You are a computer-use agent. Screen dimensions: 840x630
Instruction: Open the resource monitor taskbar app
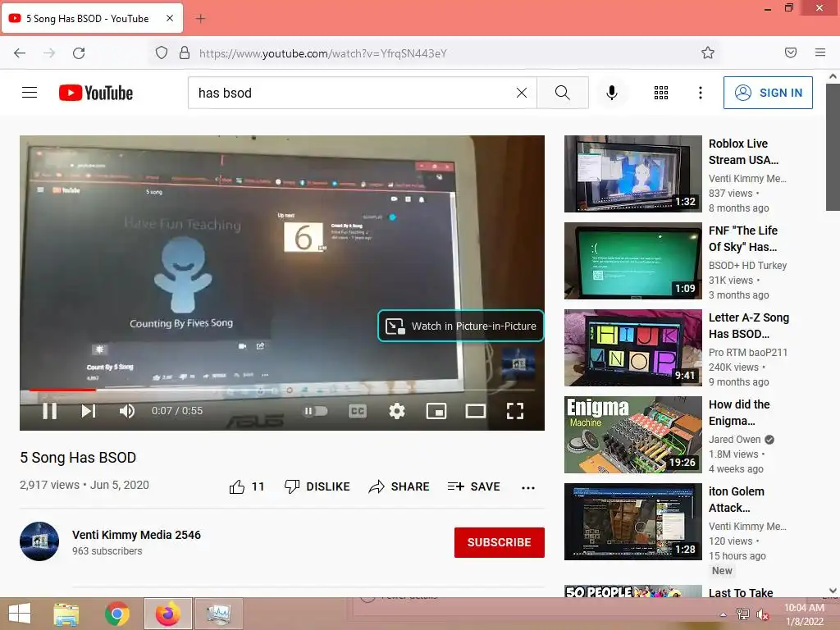[x=219, y=614]
